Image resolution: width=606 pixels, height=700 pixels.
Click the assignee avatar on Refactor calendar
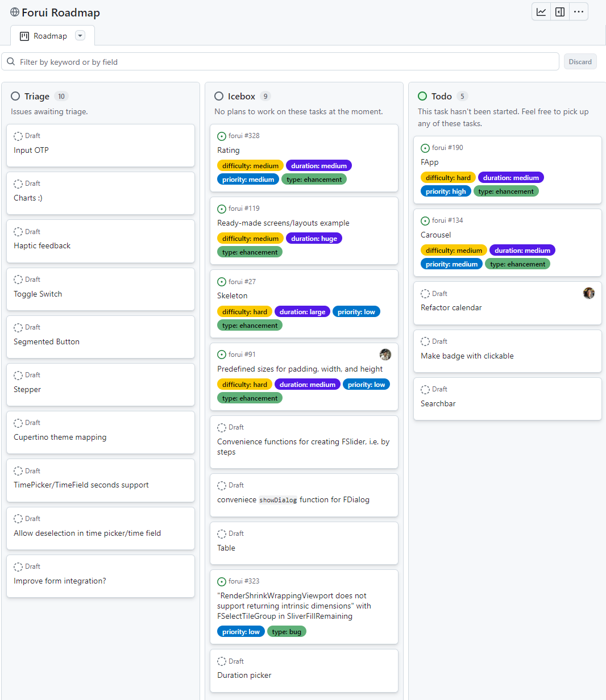pos(589,293)
